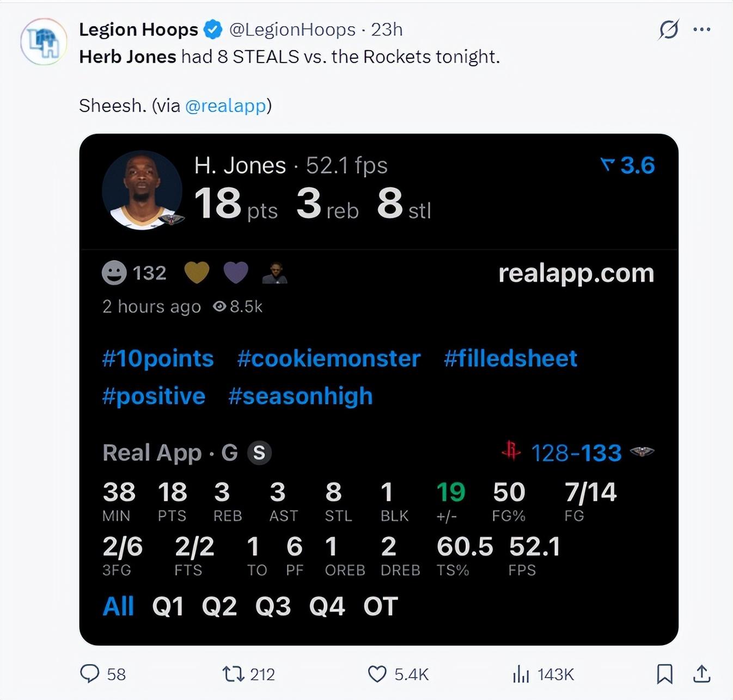Click the smiley reaction with 132

click(x=114, y=273)
